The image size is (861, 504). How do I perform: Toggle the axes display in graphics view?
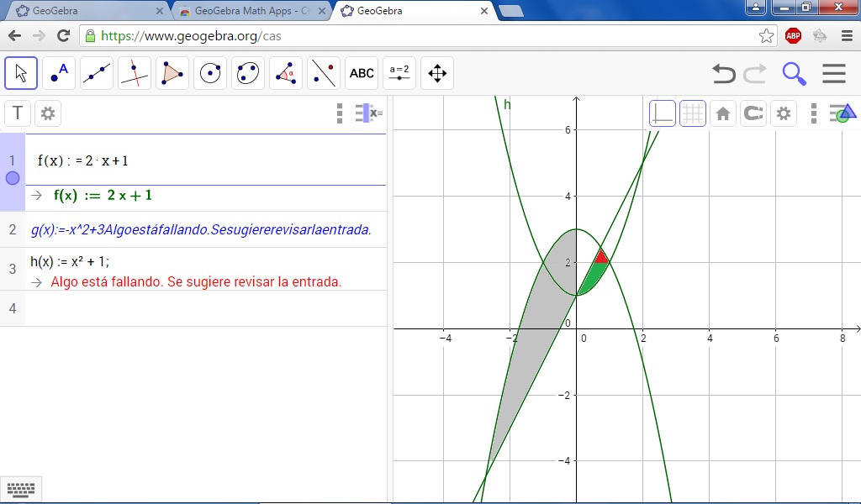pyautogui.click(x=663, y=113)
